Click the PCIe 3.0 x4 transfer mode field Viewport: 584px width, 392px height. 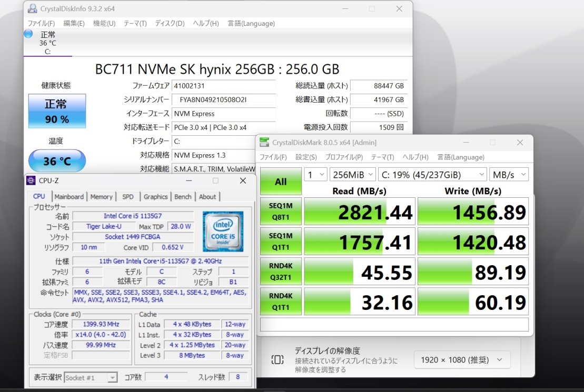223,127
